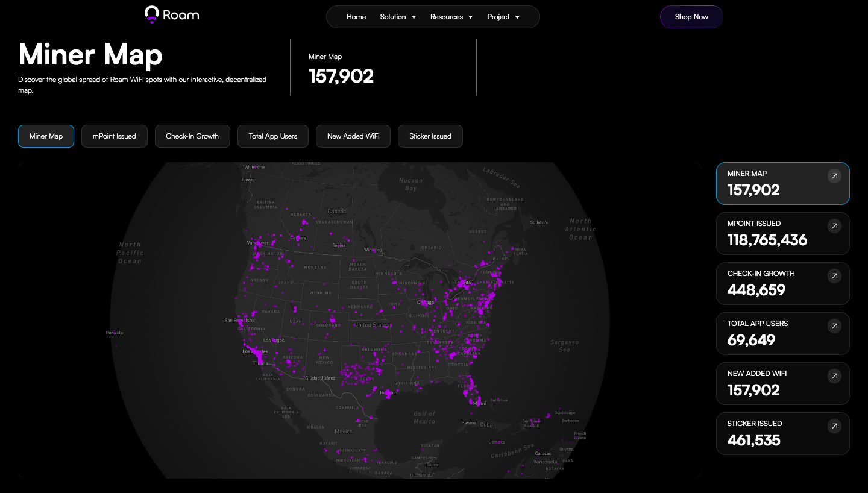Click the 69,649 app users value
Viewport: 868px width, 493px height.
coord(751,340)
